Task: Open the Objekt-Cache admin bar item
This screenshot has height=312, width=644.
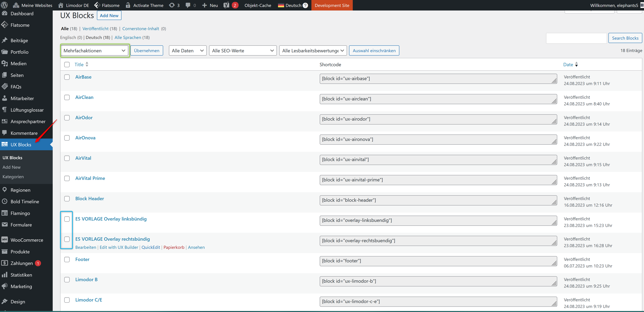Action: click(258, 5)
